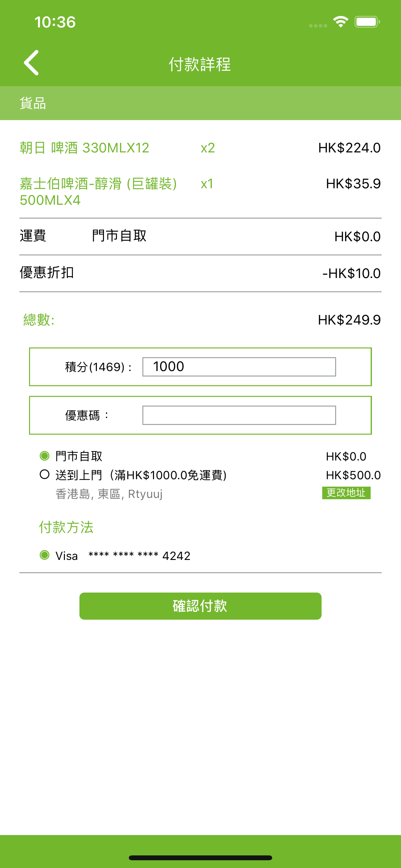Viewport: 401px width, 868px height.
Task: Tap the 優惠折扣 discount row
Action: coord(200,273)
